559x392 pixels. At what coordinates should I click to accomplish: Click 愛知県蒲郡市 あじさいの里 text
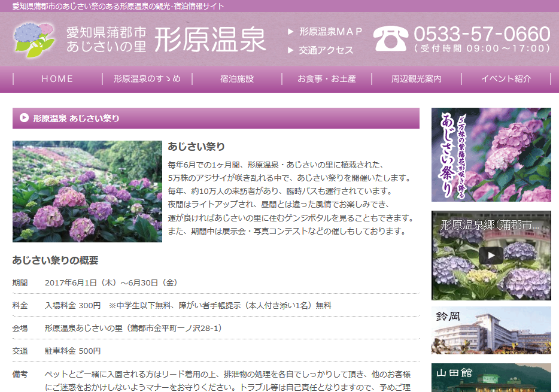click(107, 39)
